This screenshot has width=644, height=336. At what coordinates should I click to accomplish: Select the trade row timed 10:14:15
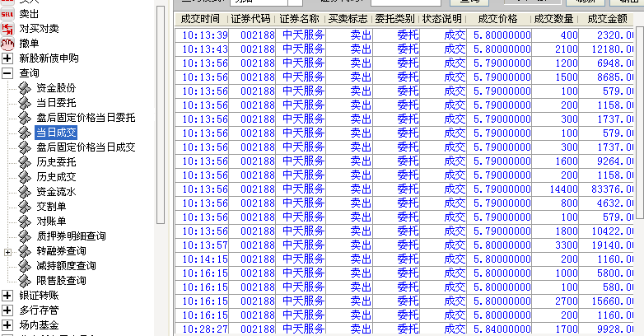404,259
